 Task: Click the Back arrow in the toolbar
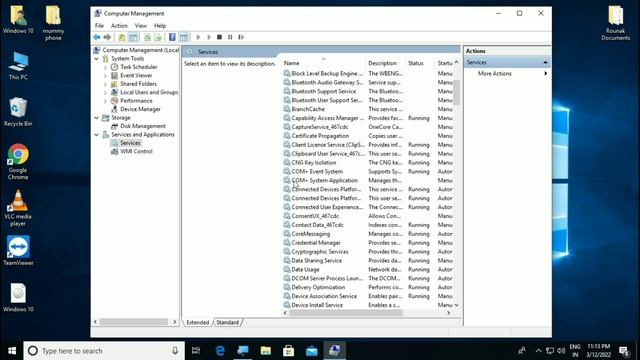pos(97,37)
